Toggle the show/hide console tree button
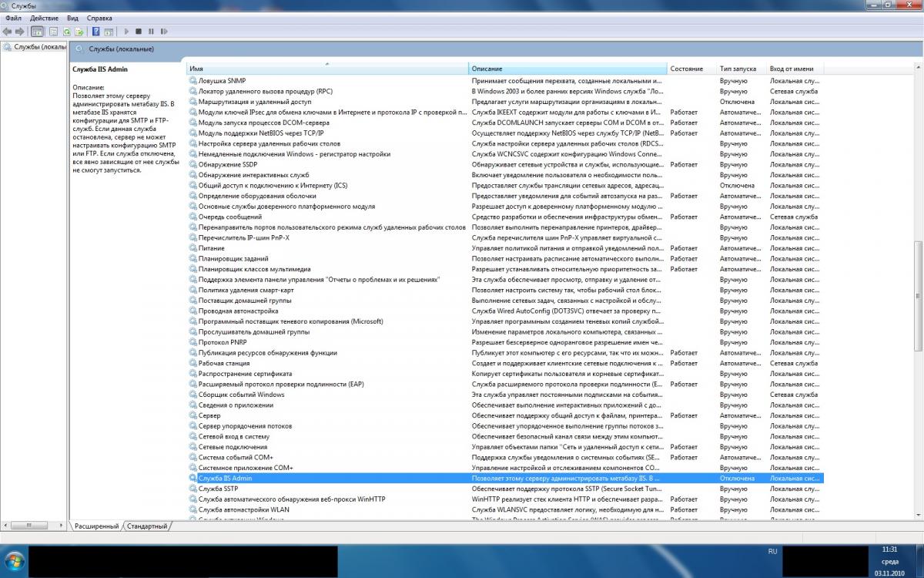This screenshot has height=578, width=924. tap(37, 32)
